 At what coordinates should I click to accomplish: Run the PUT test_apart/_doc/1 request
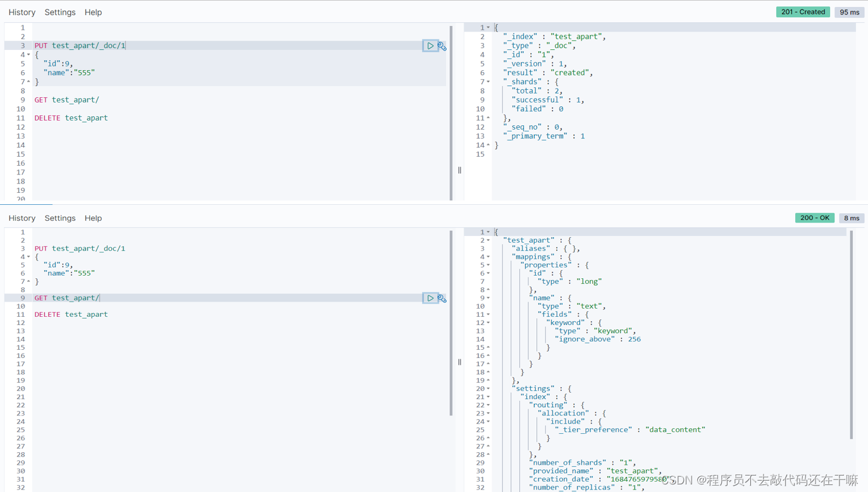[430, 46]
